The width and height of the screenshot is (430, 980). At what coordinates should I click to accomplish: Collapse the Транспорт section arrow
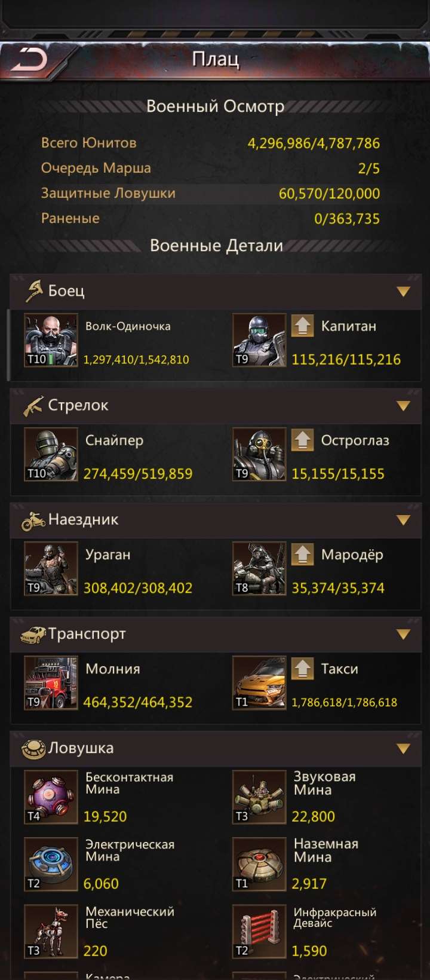[404, 634]
